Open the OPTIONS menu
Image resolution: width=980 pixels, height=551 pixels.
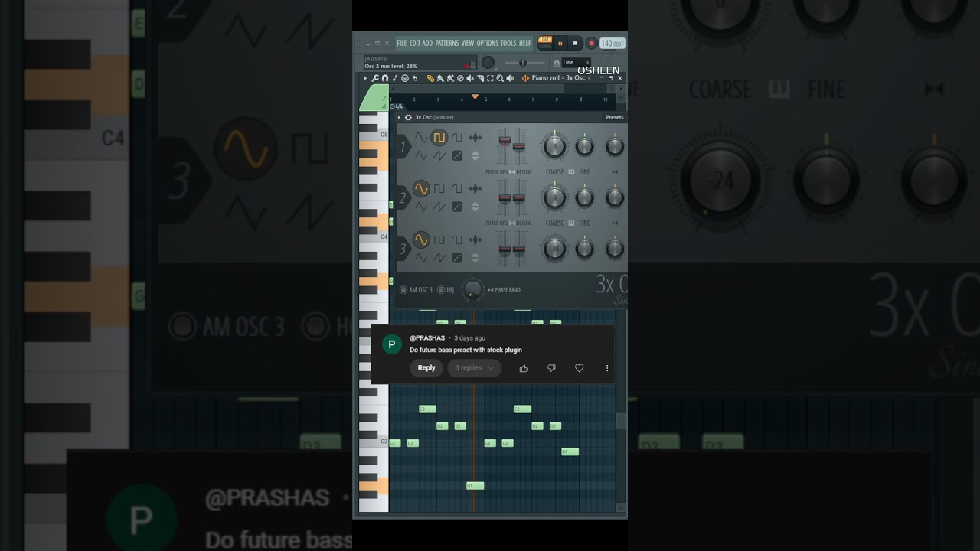tap(488, 44)
